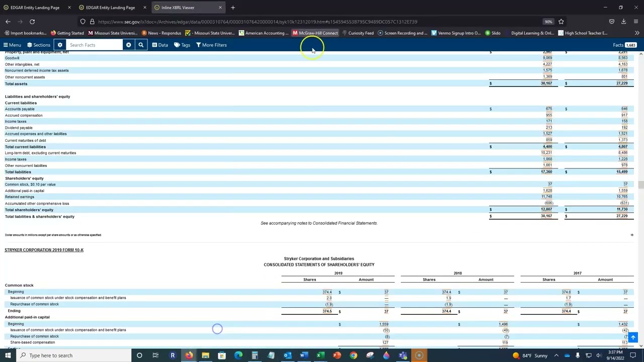Open Word from the taskbar
This screenshot has width=644, height=362.
pos(304,355)
